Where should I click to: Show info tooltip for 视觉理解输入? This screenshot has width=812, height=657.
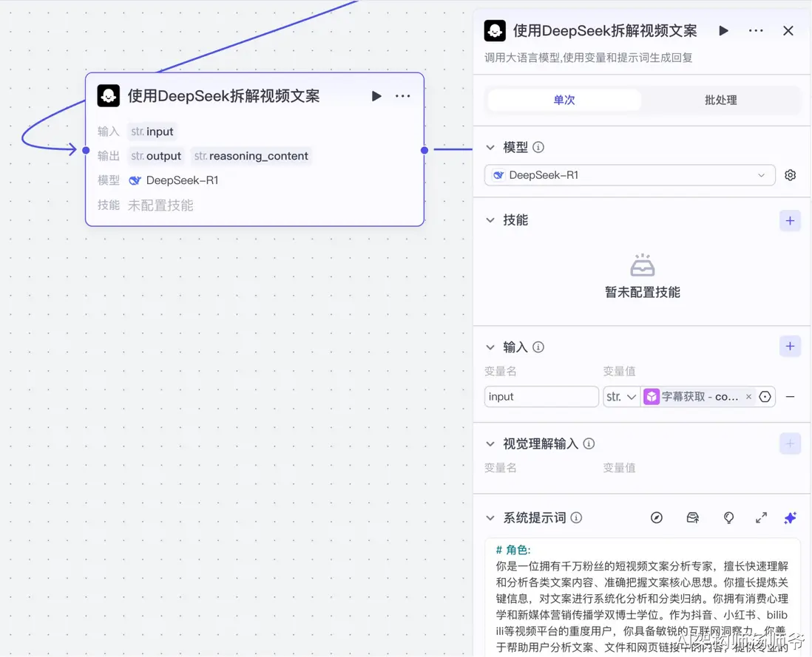(589, 444)
